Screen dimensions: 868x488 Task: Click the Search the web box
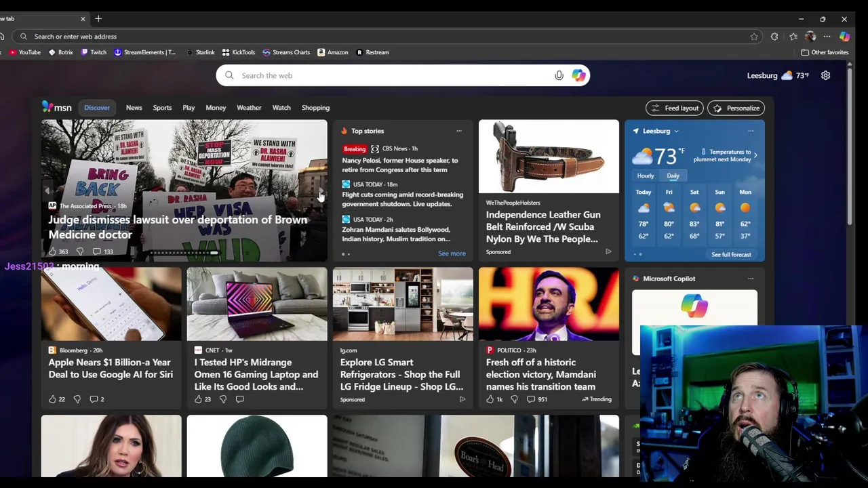(403, 75)
